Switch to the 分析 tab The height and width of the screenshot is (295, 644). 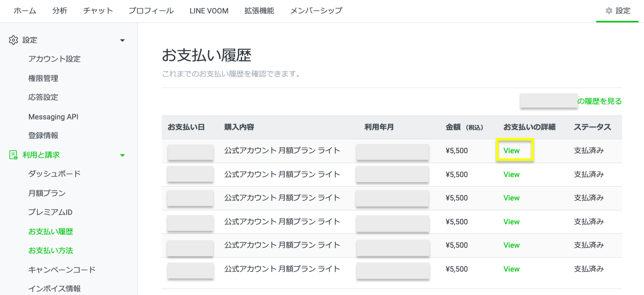(x=60, y=10)
